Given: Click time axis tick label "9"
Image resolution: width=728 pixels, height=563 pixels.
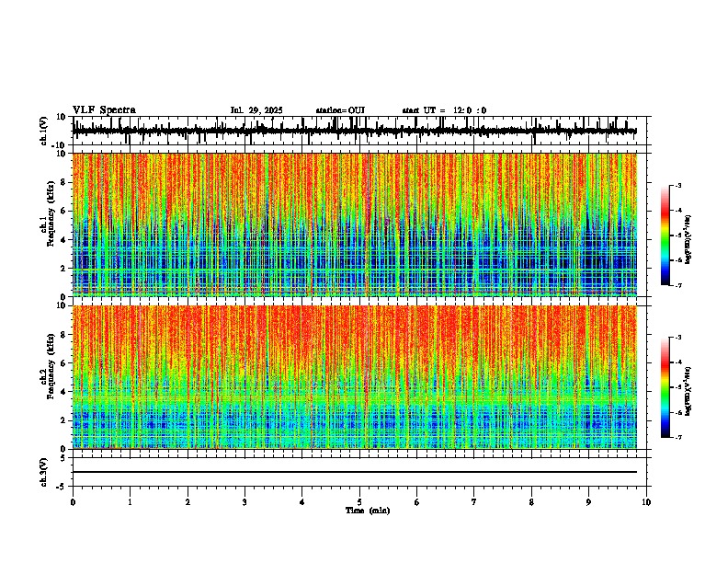Looking at the screenshot, I should pyautogui.click(x=588, y=502).
